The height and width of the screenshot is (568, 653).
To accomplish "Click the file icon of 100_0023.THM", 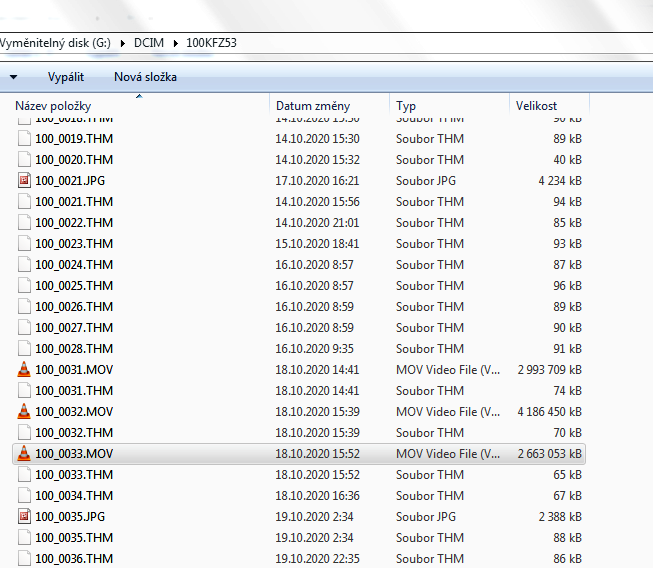I will [x=24, y=244].
